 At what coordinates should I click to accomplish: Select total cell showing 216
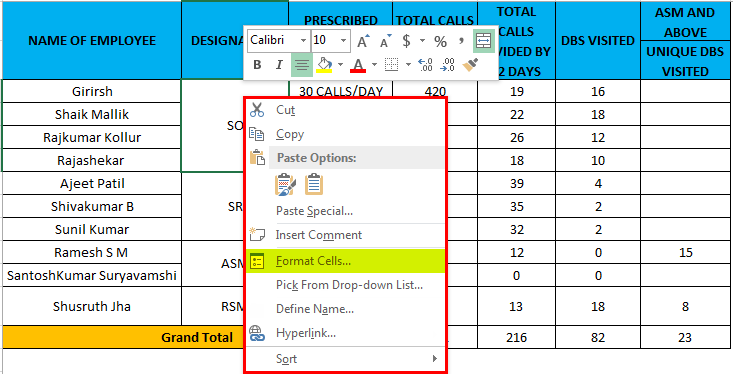pyautogui.click(x=517, y=337)
